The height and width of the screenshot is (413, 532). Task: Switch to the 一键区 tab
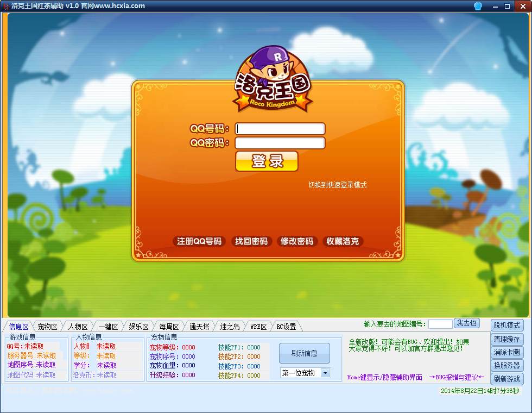108,327
